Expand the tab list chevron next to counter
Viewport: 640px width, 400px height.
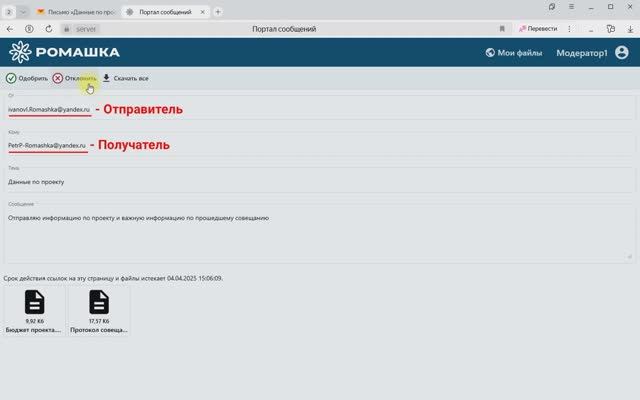click(23, 12)
